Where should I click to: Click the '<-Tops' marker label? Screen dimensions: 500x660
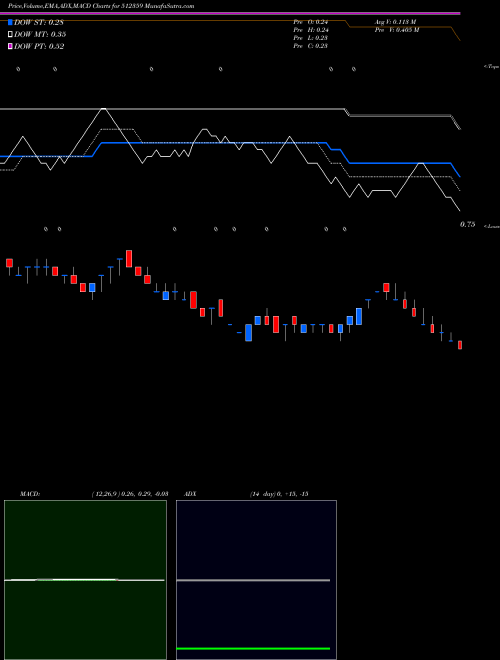click(491, 67)
